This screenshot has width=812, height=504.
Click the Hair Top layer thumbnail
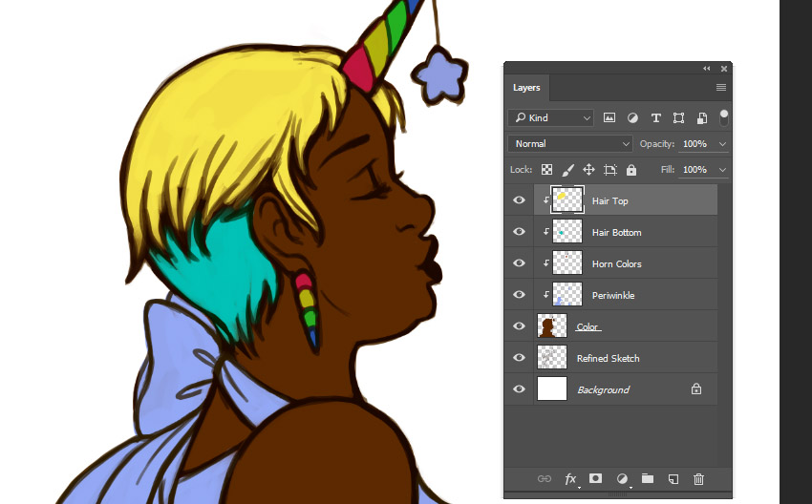click(x=567, y=199)
